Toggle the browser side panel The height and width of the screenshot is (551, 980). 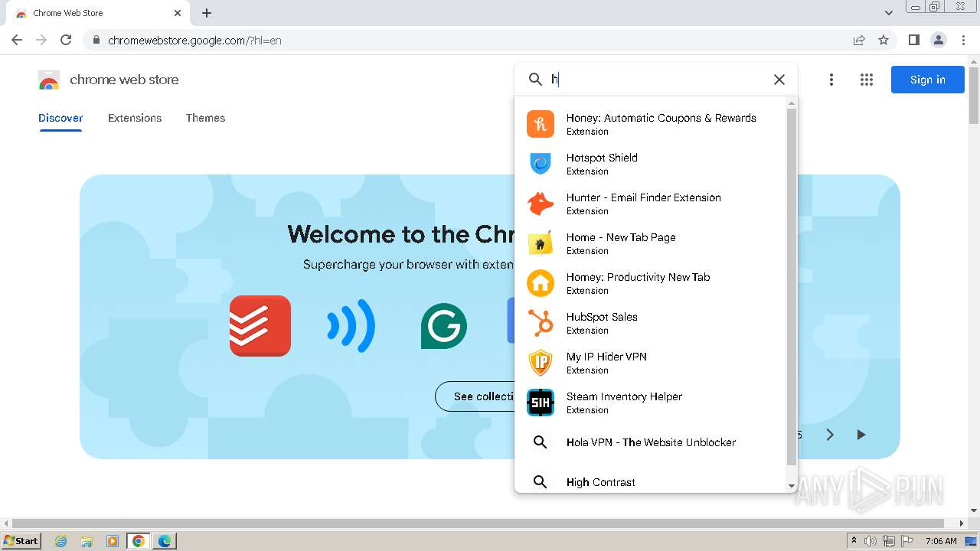click(x=914, y=40)
